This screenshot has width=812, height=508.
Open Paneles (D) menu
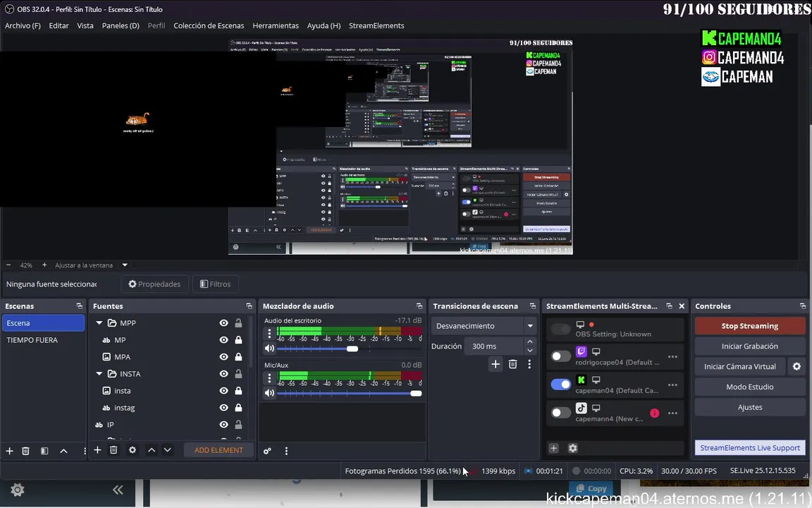pos(121,25)
